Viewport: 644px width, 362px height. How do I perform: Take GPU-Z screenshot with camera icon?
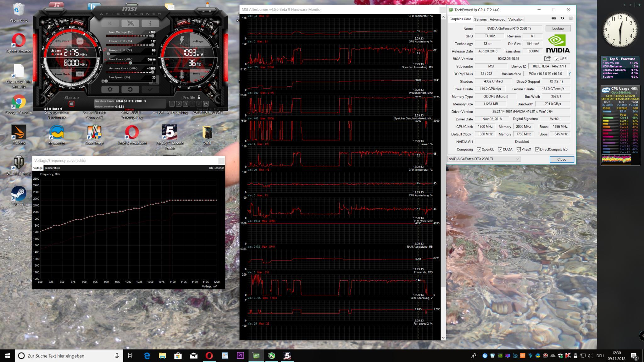(x=554, y=18)
